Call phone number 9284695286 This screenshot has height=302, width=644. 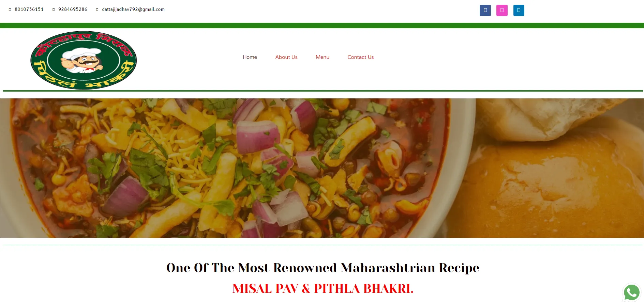73,9
